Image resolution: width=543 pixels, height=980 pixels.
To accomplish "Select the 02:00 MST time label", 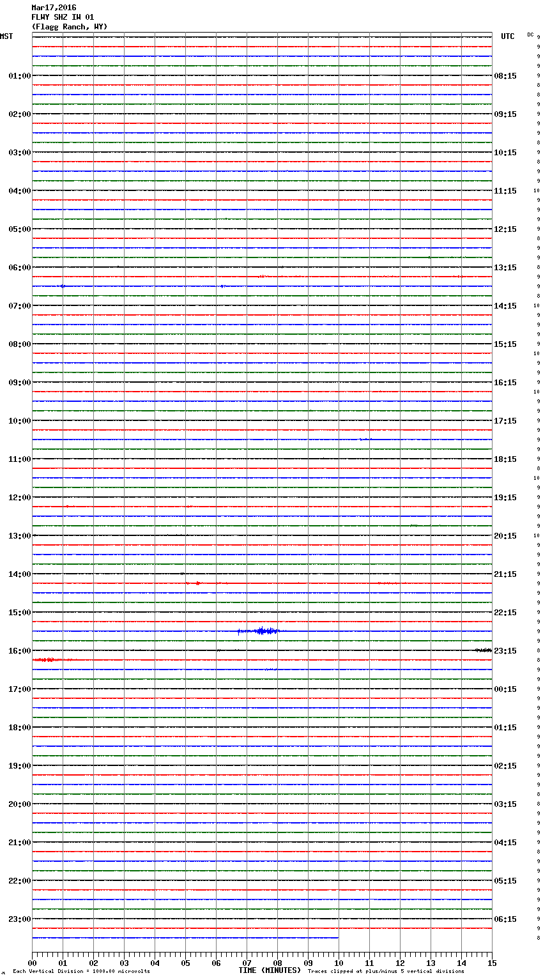I will [19, 114].
